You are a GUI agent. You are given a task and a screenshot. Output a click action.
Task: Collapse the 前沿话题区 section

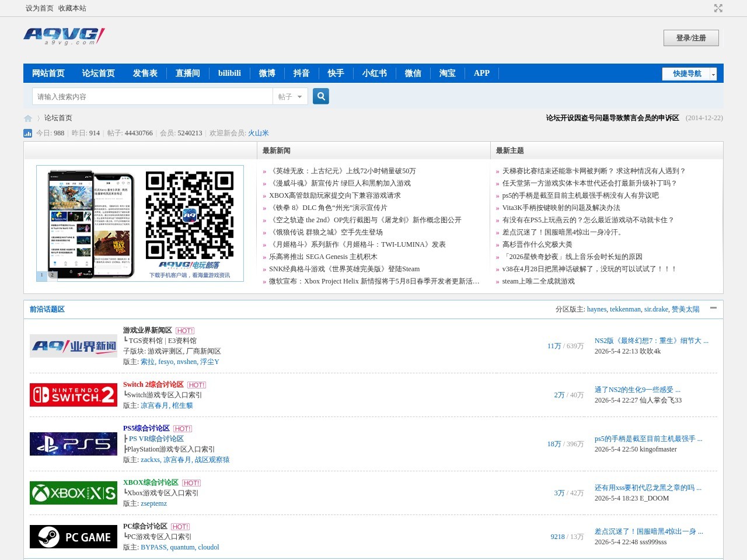tap(713, 308)
